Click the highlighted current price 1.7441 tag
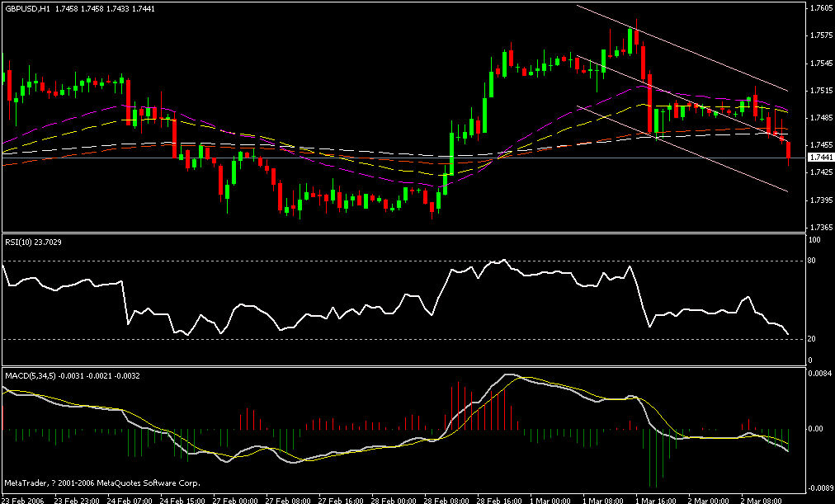The image size is (835, 504). 820,158
